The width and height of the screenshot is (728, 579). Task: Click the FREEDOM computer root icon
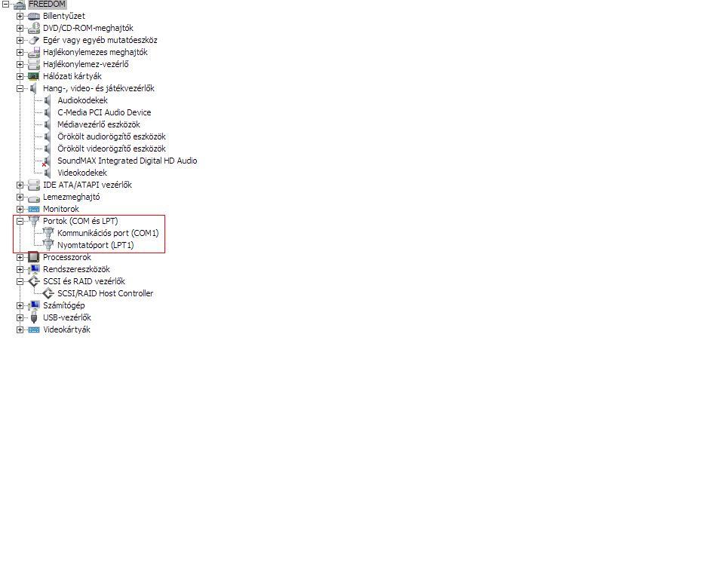20,5
